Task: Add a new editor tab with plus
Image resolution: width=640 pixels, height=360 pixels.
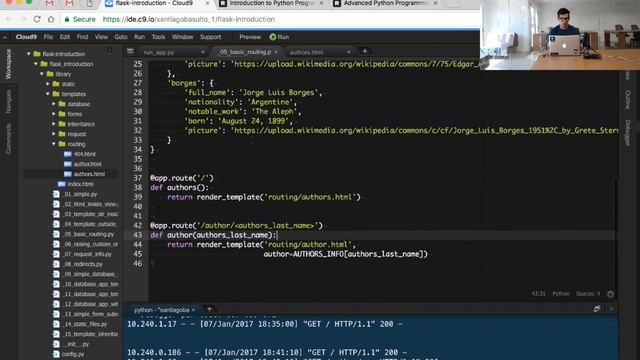Action: [365, 51]
